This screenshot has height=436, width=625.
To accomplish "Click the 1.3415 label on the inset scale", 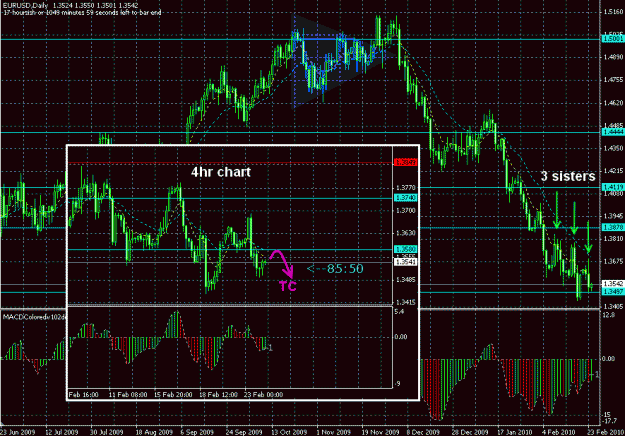I will click(406, 302).
